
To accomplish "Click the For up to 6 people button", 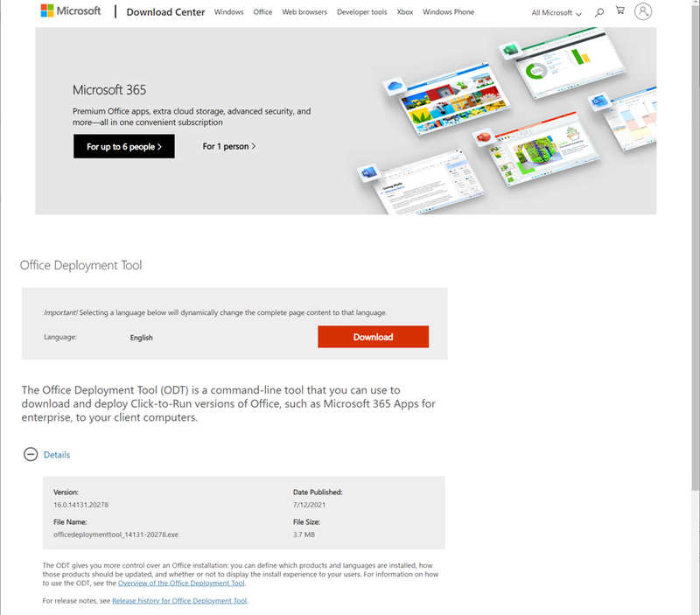I will coord(124,146).
